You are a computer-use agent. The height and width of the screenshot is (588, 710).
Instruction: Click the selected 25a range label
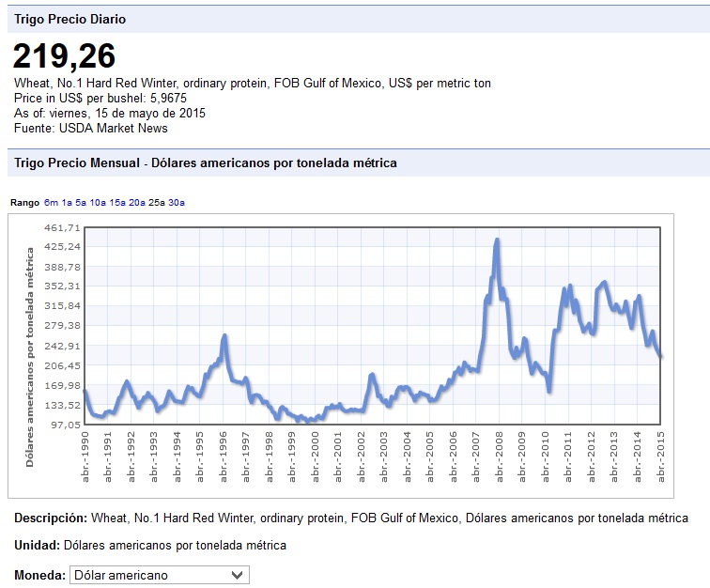pyautogui.click(x=157, y=203)
